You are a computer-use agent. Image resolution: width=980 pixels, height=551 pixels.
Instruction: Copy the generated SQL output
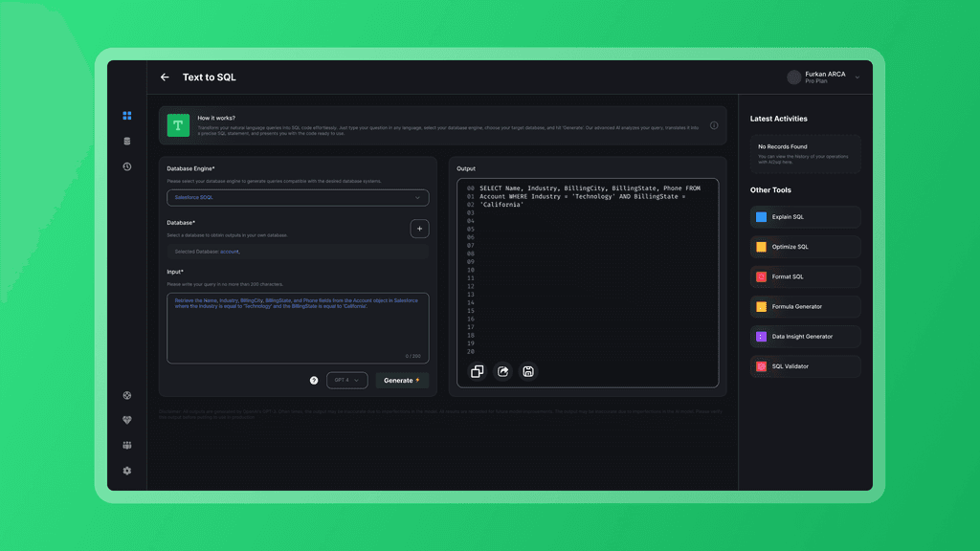pos(477,372)
